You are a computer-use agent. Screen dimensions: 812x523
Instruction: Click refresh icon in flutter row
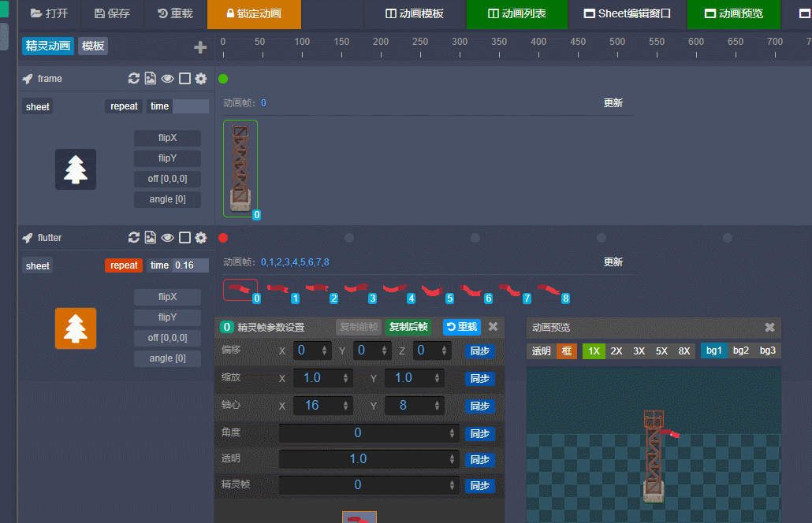pyautogui.click(x=133, y=237)
